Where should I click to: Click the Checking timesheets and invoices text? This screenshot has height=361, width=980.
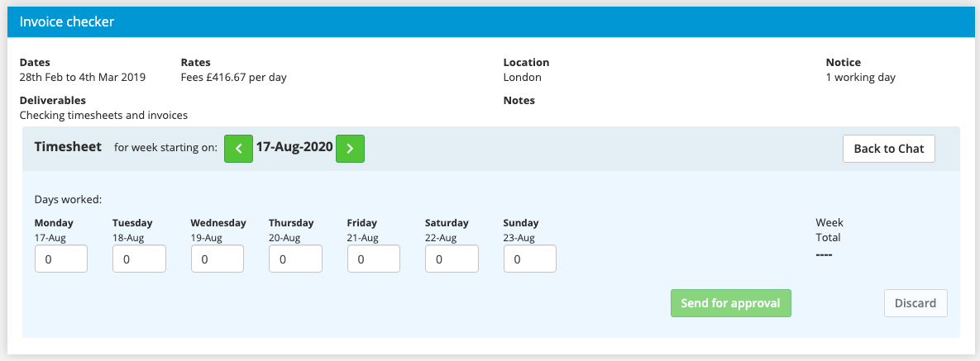coord(103,116)
